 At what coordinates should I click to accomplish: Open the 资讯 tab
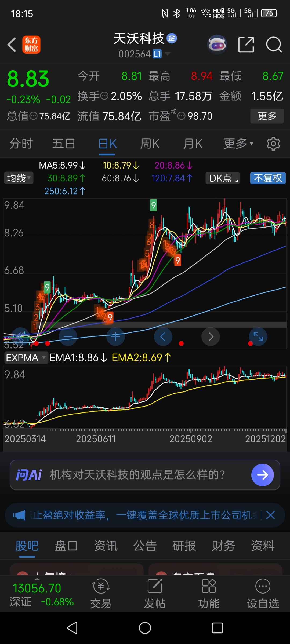(x=106, y=546)
